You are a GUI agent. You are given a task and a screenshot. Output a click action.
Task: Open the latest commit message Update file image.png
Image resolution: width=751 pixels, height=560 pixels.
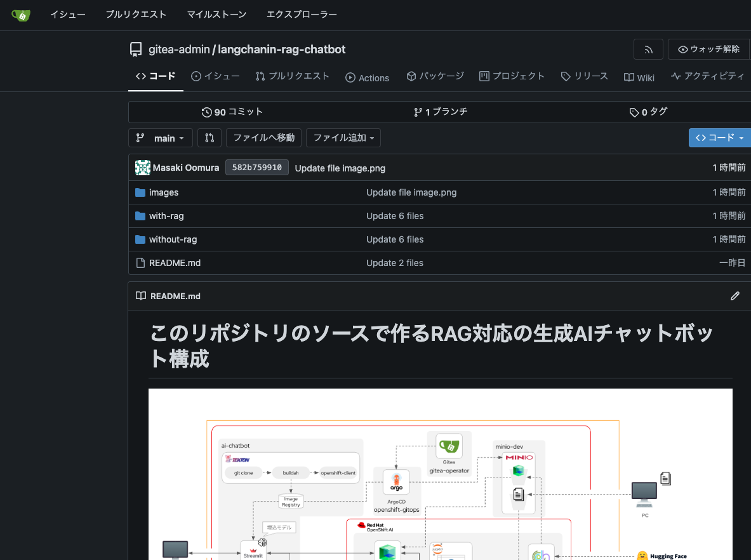tap(340, 168)
